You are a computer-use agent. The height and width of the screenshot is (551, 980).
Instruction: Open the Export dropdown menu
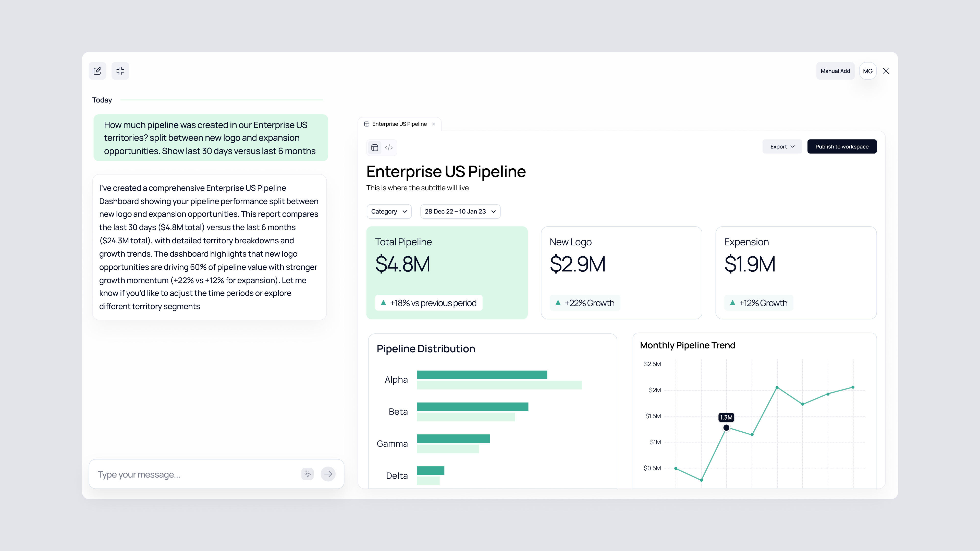pos(782,146)
